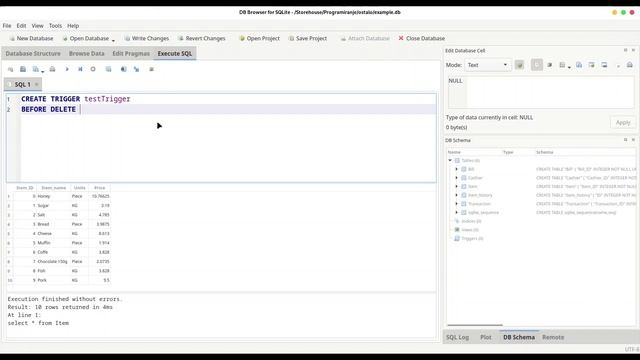This screenshot has height=360, width=640.
Task: Open the Edit menu
Action: (21, 26)
